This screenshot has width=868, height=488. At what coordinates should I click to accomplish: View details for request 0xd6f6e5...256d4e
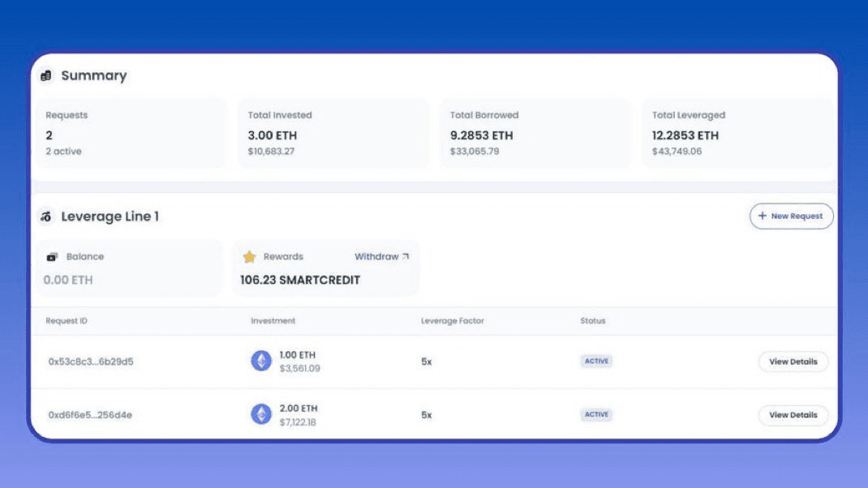793,415
